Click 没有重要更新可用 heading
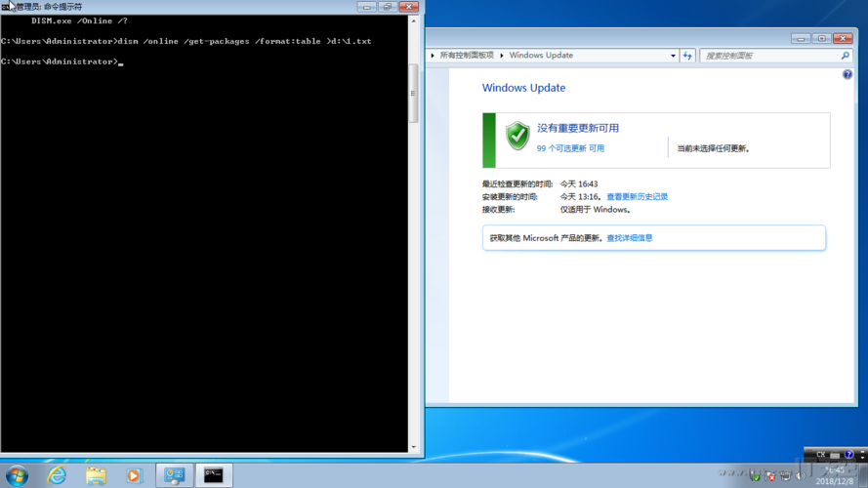This screenshot has width=868, height=488. click(577, 129)
